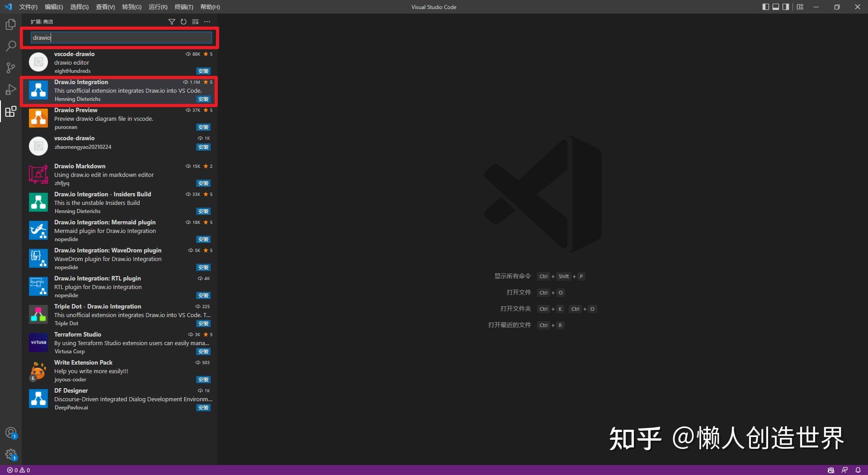Click the extensions search input containing drawio

(x=120, y=38)
